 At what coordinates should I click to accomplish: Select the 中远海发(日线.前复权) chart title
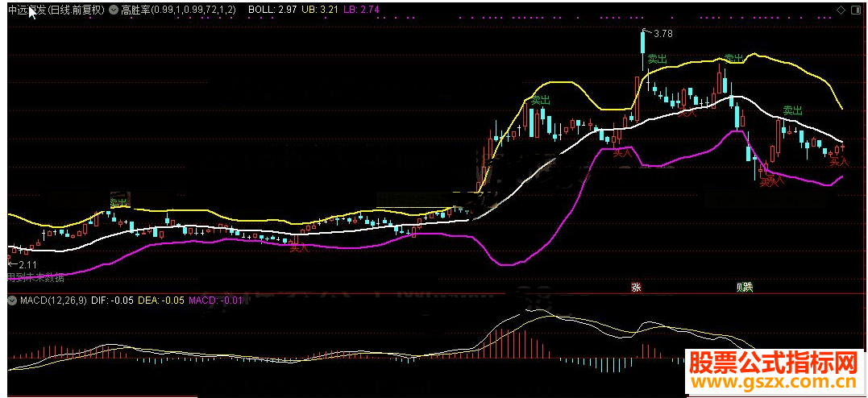point(56,10)
